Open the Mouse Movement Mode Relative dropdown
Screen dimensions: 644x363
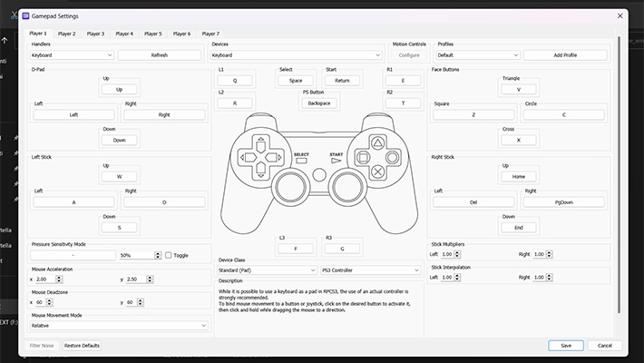[119, 326]
